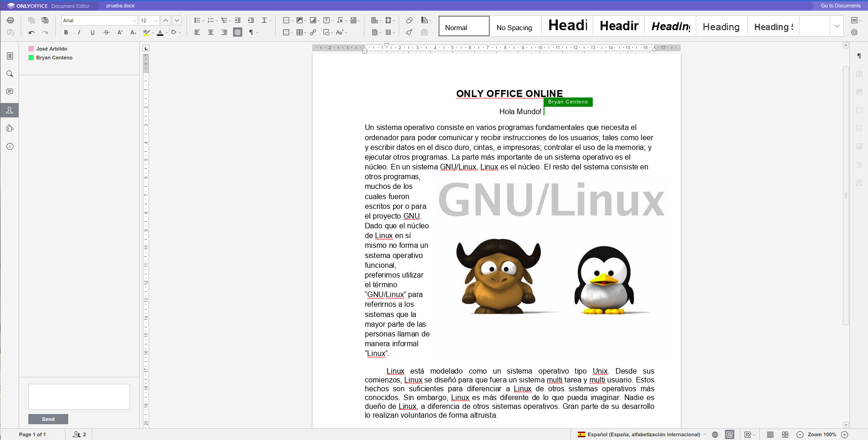Zoom in with the plus button
This screenshot has width=868, height=440.
(845, 434)
